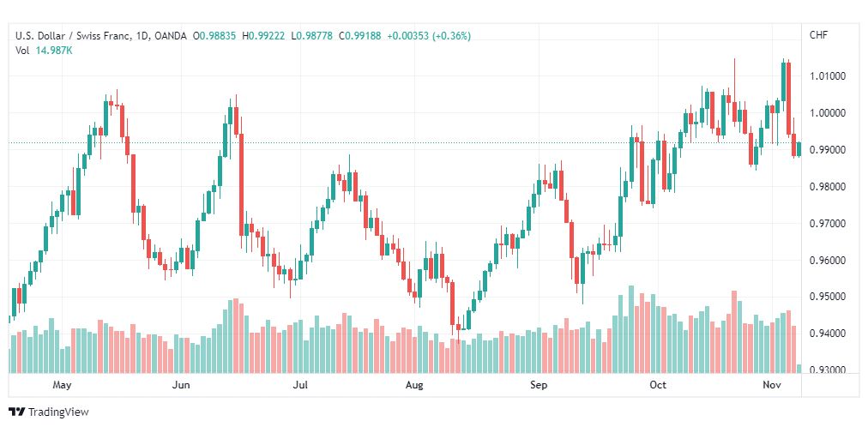Click the TradingView logo icon
Screen dimensions: 868x427
[x=17, y=412]
